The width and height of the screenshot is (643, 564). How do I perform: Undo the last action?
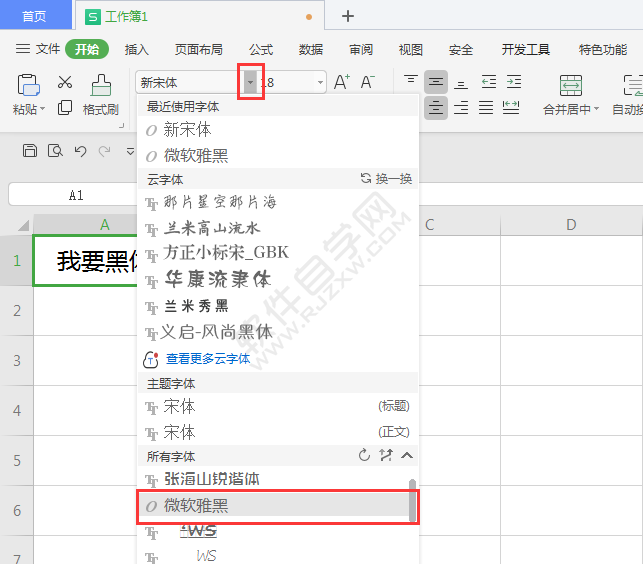point(80,151)
